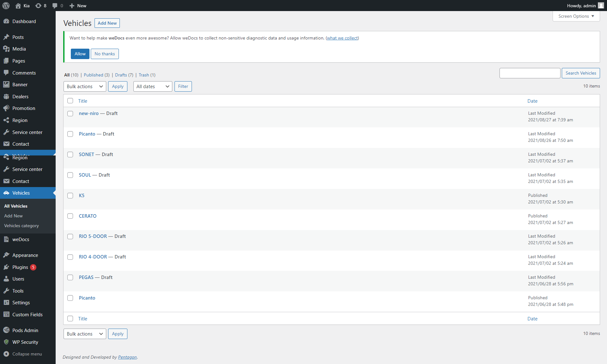
Task: Open the WordPress logo menu
Action: (x=6, y=6)
